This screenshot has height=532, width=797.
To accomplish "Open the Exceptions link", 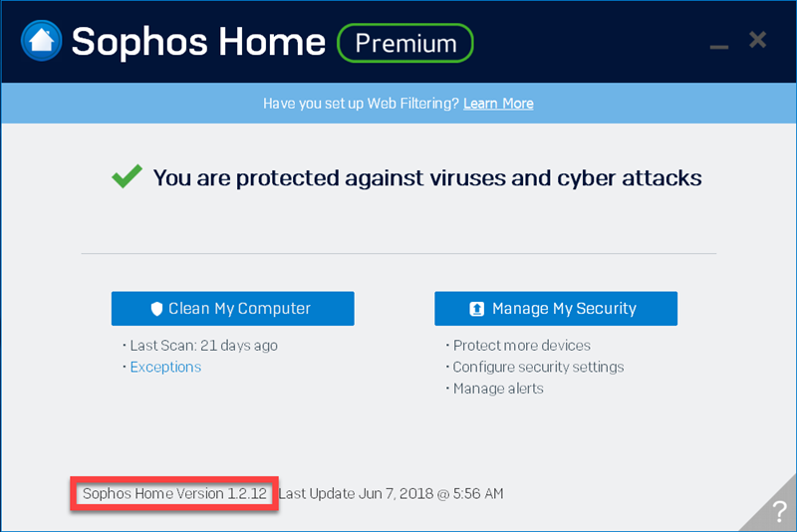I will 165,367.
